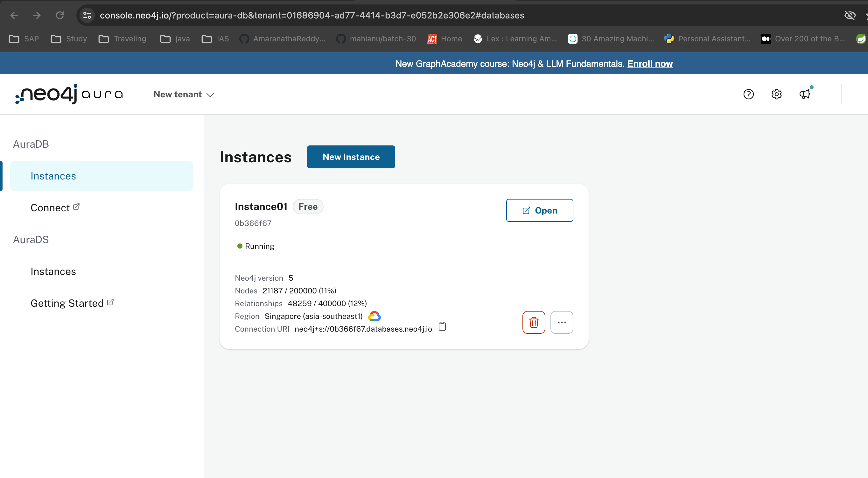Click the Enroll now link in banner

point(650,64)
